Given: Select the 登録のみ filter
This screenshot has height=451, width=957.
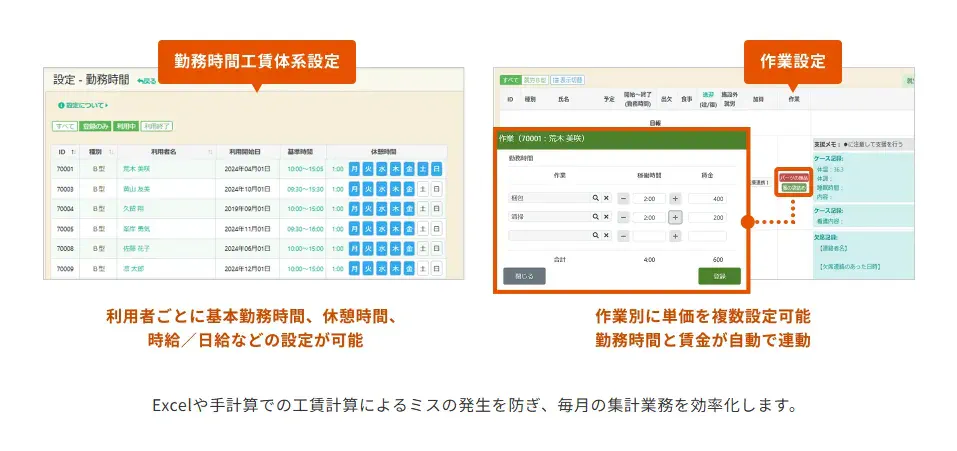Looking at the screenshot, I should pos(95,126).
